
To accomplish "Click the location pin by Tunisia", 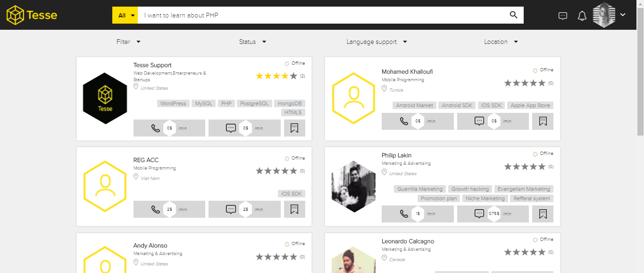I will [x=385, y=89].
